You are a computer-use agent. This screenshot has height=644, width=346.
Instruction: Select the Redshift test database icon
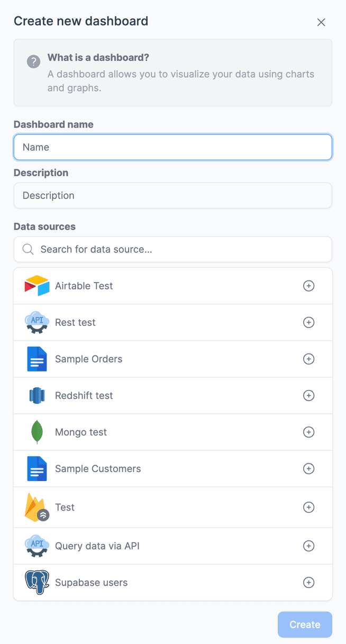pyautogui.click(x=36, y=395)
